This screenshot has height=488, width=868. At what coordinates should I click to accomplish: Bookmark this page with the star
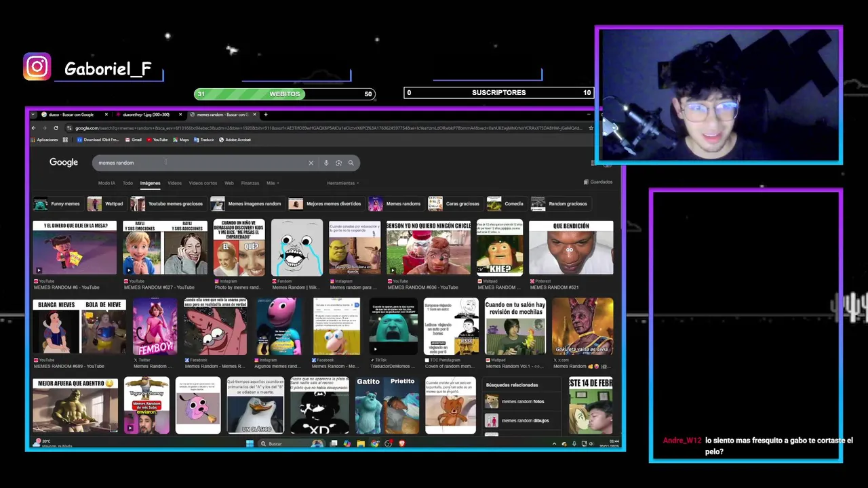[591, 127]
